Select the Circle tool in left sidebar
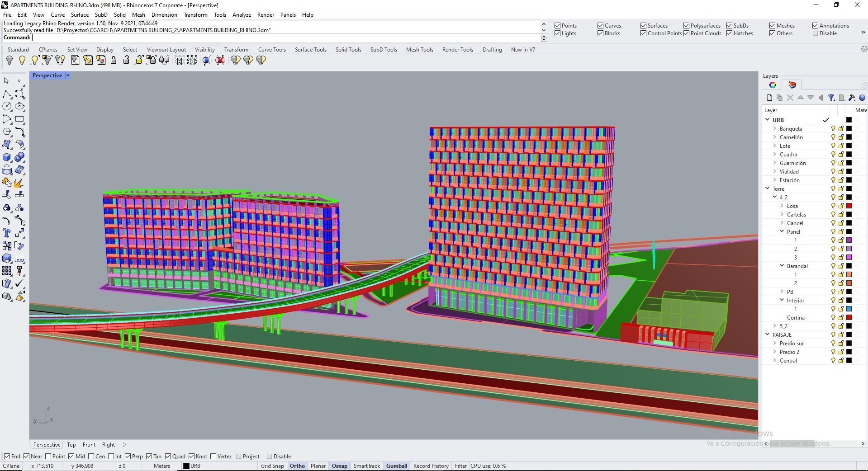This screenshot has width=868, height=471. point(7,106)
